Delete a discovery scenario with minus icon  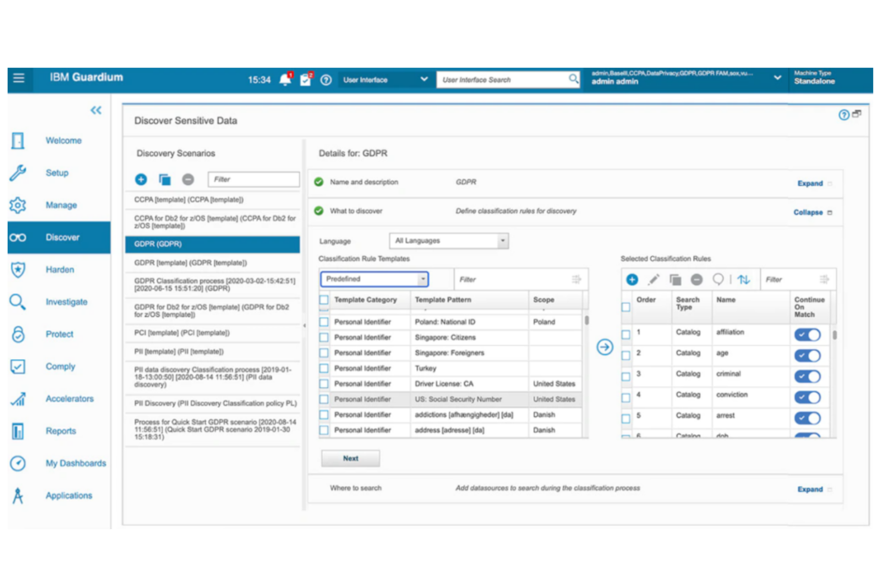(187, 179)
